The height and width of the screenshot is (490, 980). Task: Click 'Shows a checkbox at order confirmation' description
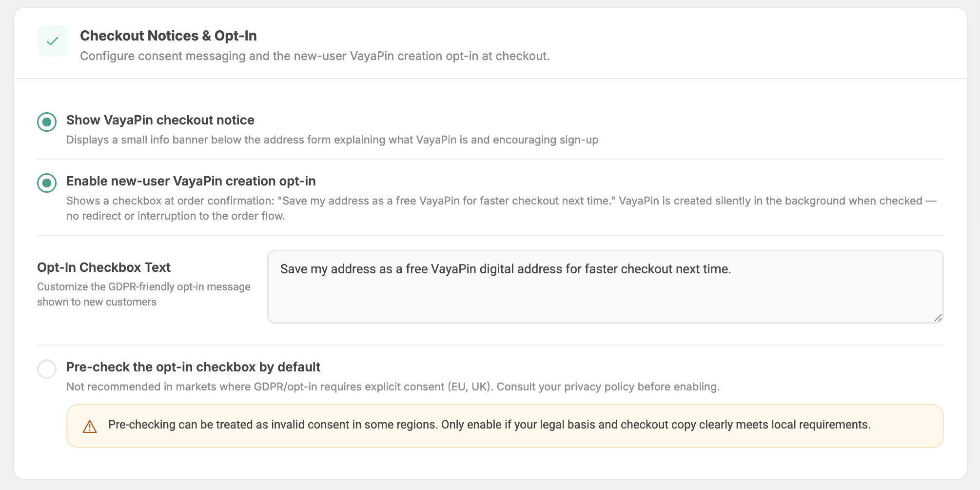501,208
